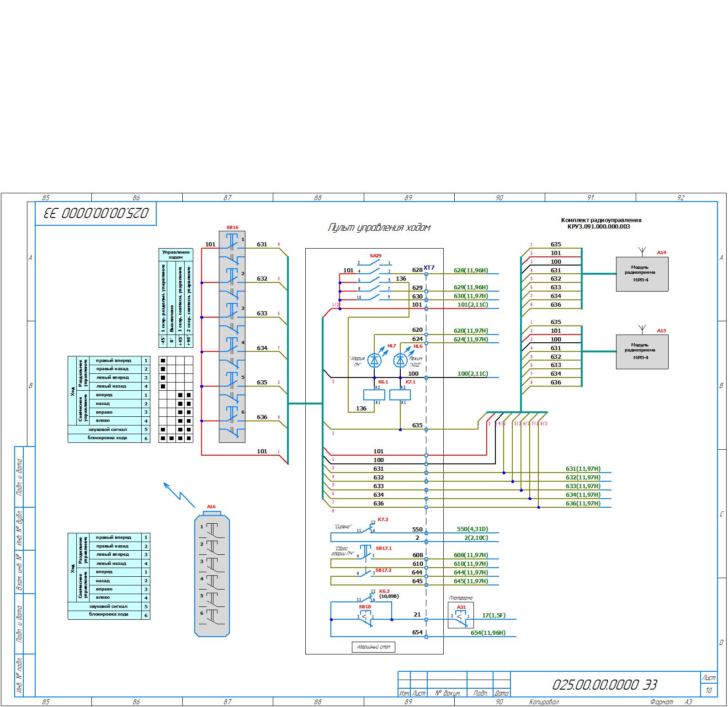
Task: Click the HL6 LED indicator symbol
Action: click(x=400, y=361)
